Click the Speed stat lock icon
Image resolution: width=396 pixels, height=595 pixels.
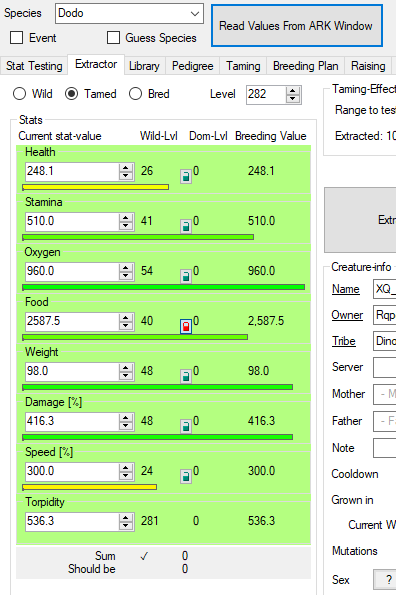(185, 477)
